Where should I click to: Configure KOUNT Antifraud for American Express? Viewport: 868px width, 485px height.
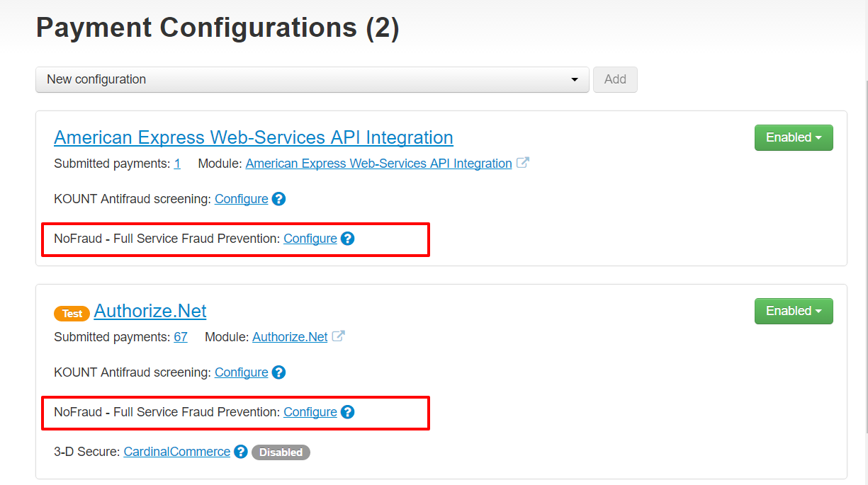(242, 199)
